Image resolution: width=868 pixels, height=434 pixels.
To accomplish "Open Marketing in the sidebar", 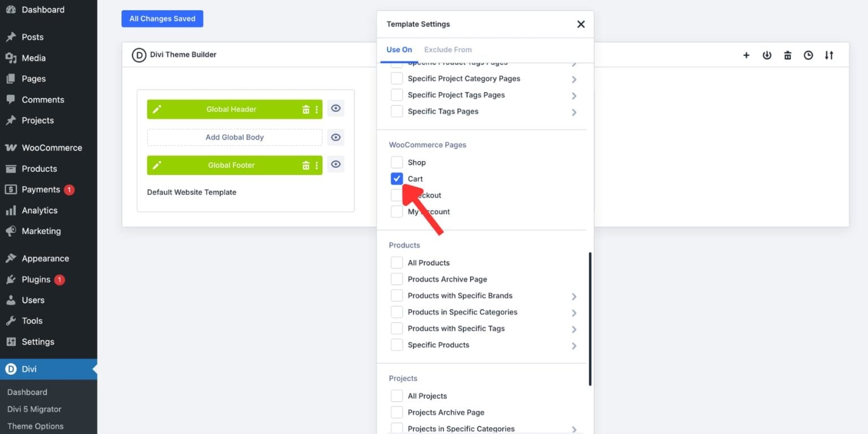I will 49,231.
